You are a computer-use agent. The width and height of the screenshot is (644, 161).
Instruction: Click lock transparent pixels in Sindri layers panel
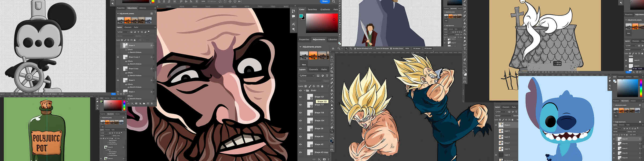click(306, 86)
